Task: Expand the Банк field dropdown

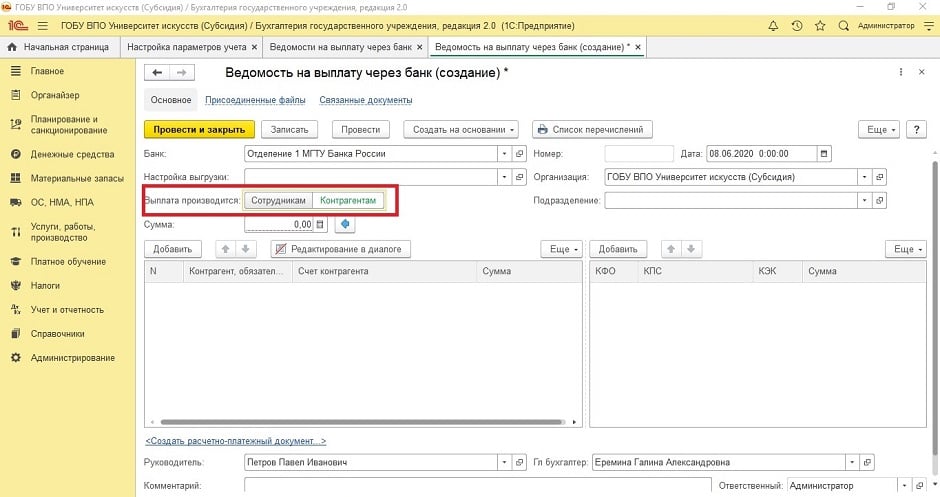Action: 504,154
